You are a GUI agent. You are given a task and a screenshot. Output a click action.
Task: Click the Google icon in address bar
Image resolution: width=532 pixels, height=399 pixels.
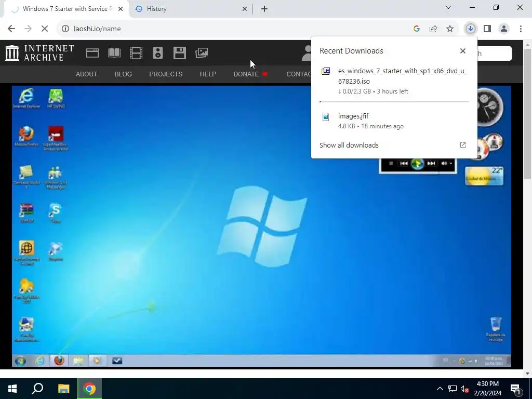click(x=417, y=29)
